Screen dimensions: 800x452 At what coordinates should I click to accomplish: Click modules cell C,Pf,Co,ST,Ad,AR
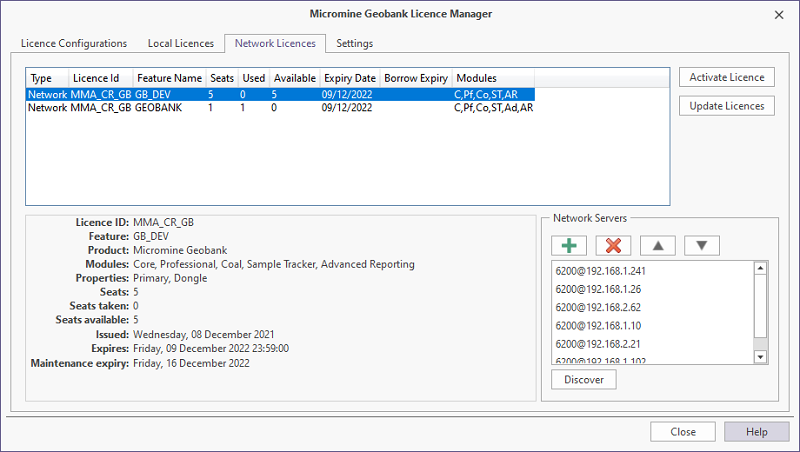coord(493,108)
